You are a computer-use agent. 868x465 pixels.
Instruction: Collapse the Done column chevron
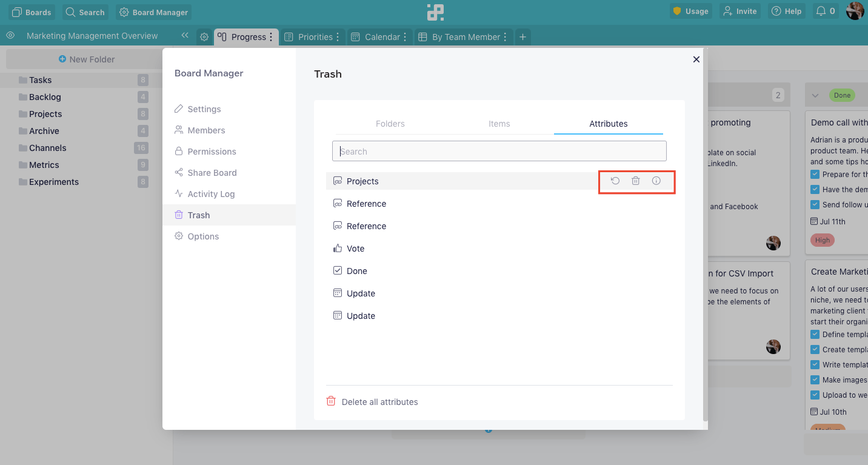pos(815,95)
